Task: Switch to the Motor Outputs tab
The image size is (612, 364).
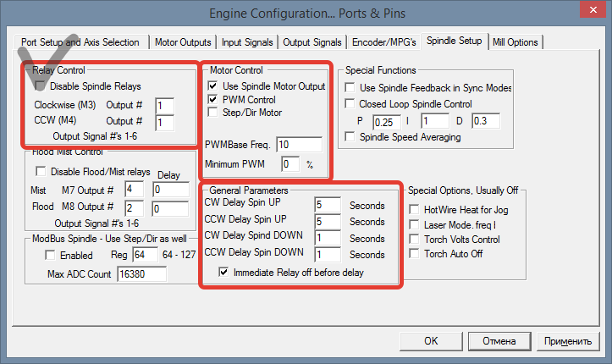Action: coord(184,41)
